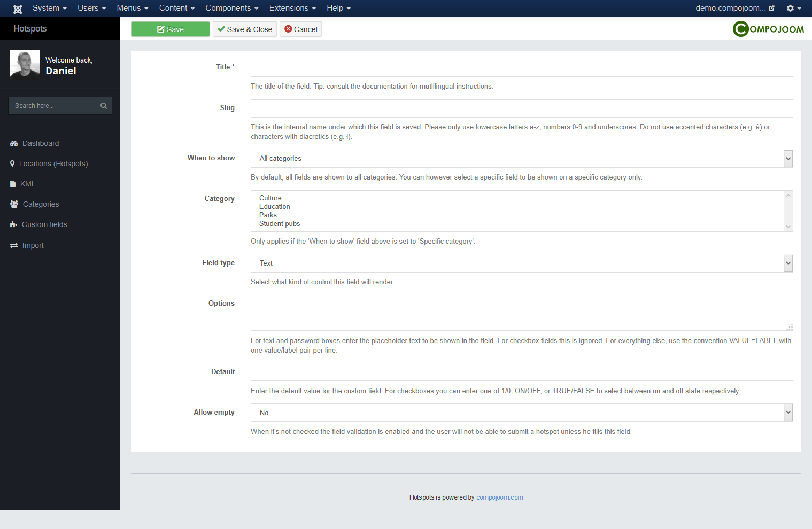812x529 pixels.
Task: Click Save & Close button
Action: coord(245,29)
